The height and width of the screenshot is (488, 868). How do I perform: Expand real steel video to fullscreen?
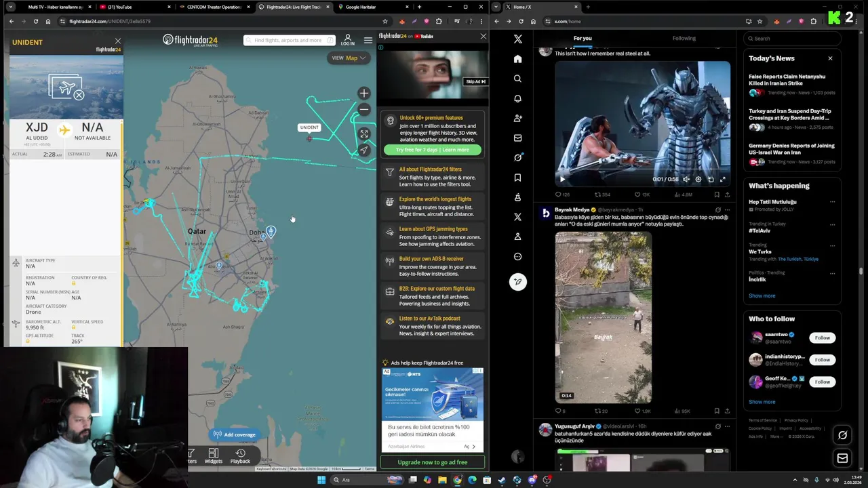[x=723, y=180]
